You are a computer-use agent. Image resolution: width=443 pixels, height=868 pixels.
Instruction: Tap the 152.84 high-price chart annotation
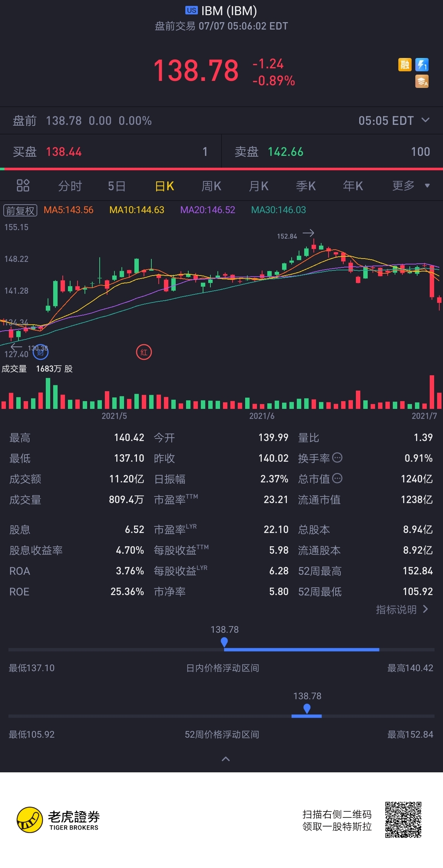point(287,236)
